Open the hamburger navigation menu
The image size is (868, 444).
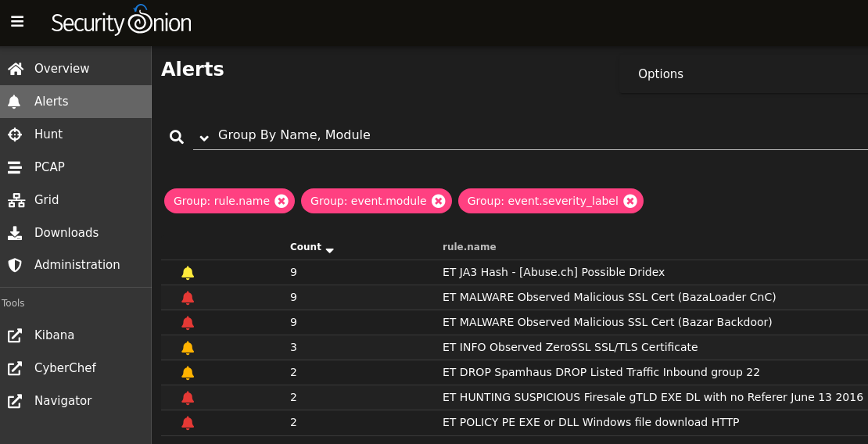click(17, 22)
